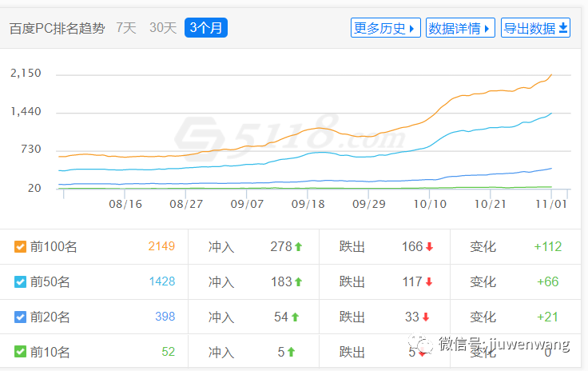Click the 前10名 count value 52

169,352
